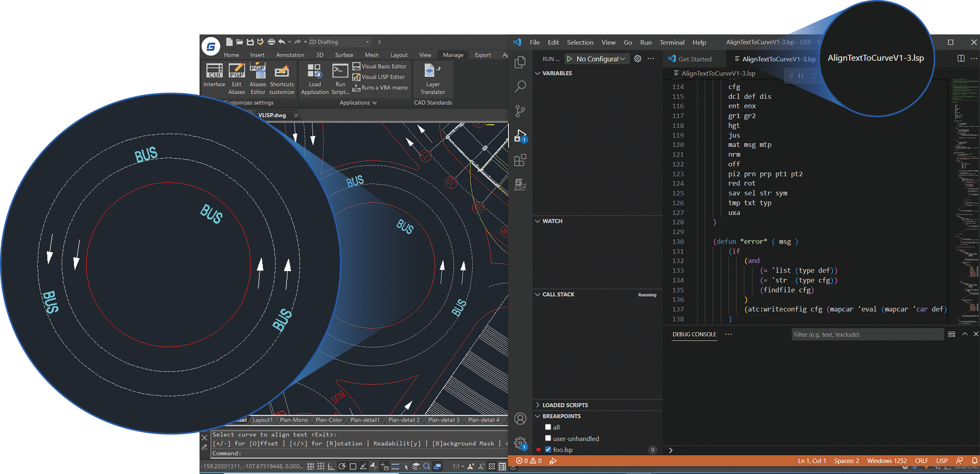Open the Terminal menu in VS Code
This screenshot has height=474, width=980.
coord(672,43)
